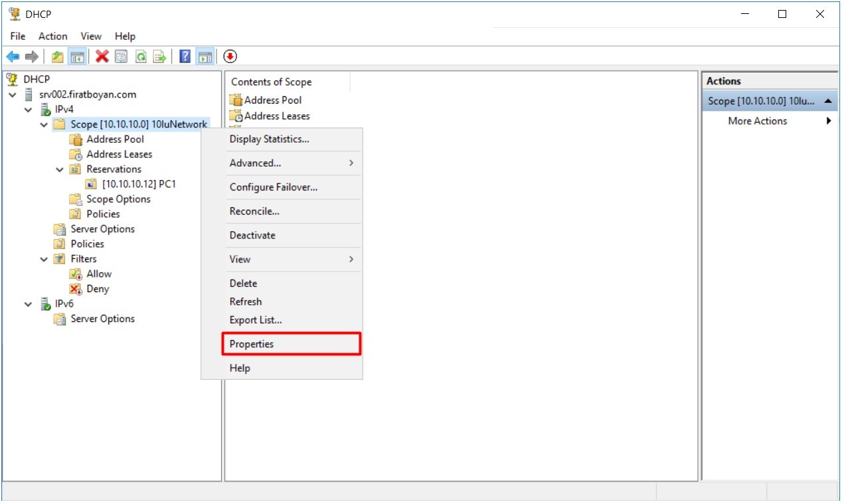Select IPv4 Server Options in tree

102,229
